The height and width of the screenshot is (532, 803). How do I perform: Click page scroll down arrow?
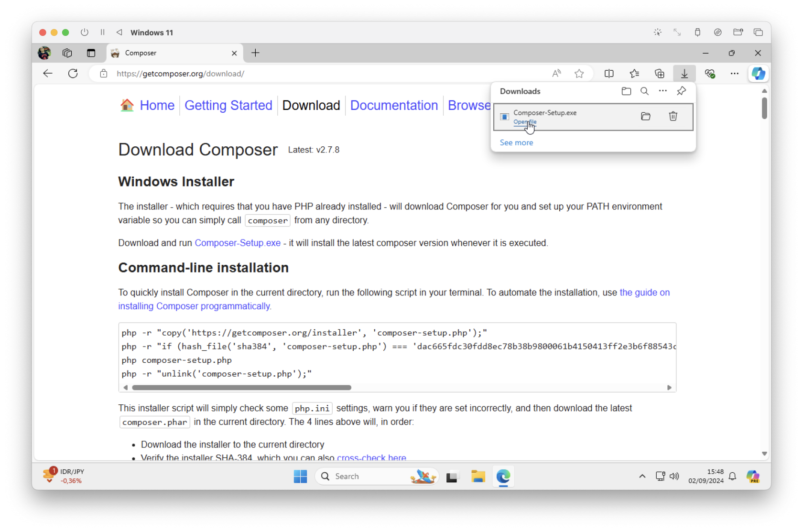pos(764,454)
